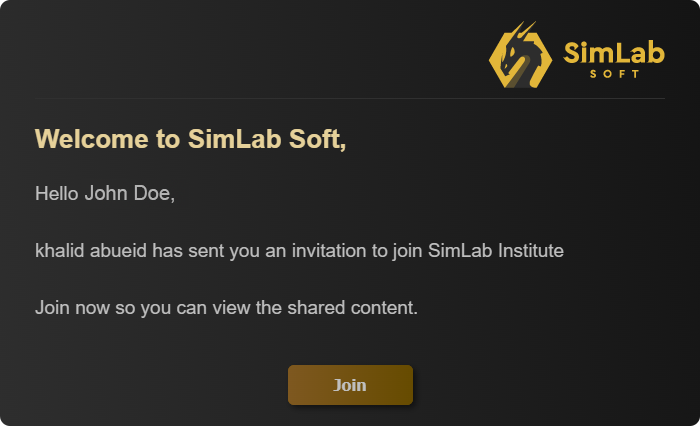Click the SimLab wordmark in the logo
The height and width of the screenshot is (426, 700).
pos(614,51)
